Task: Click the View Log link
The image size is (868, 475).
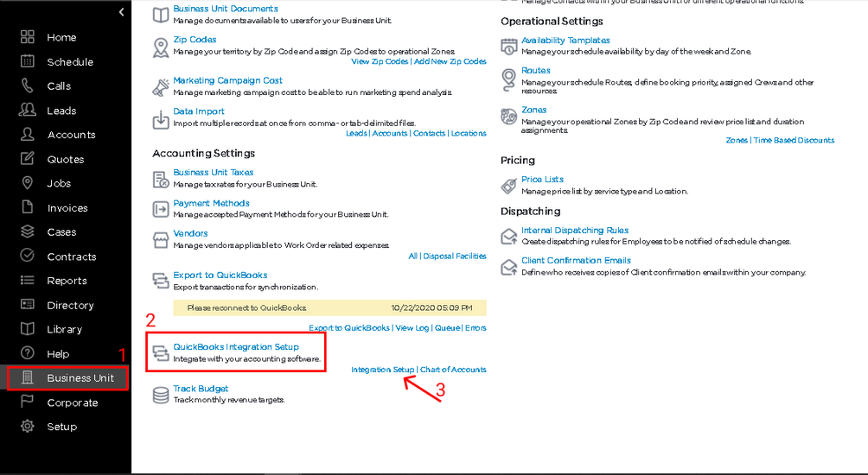Action: pos(412,328)
